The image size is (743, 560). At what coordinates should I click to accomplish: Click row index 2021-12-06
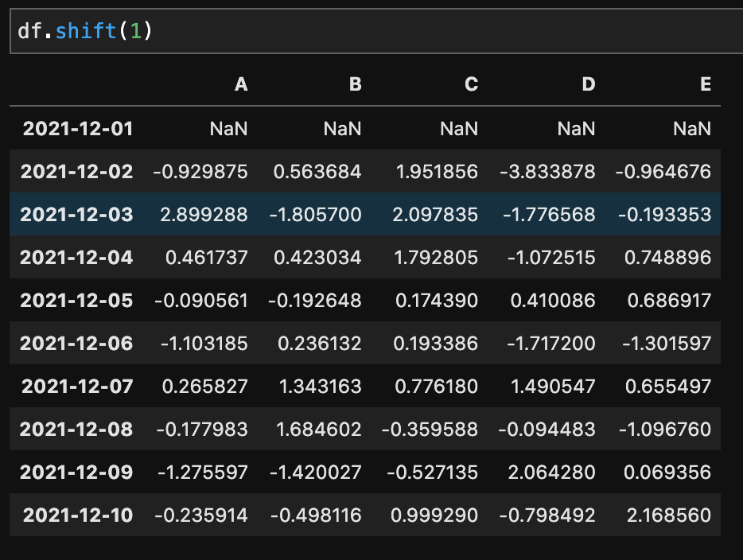[76, 344]
